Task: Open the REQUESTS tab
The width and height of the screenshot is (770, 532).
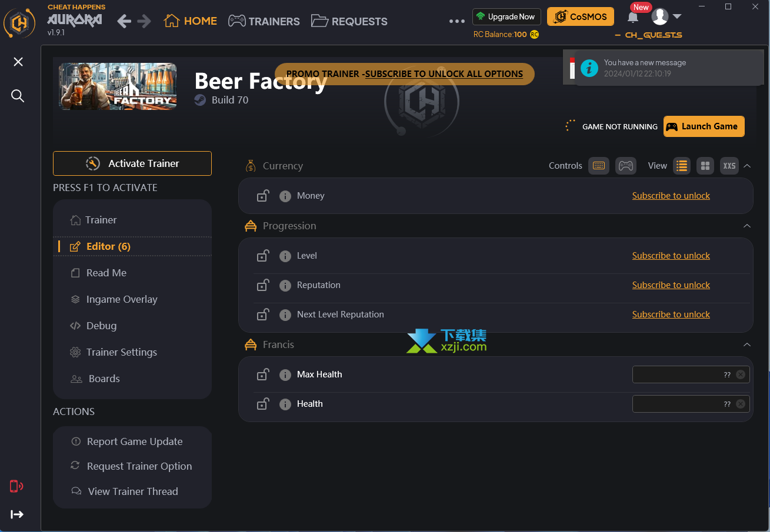Action: [x=349, y=21]
